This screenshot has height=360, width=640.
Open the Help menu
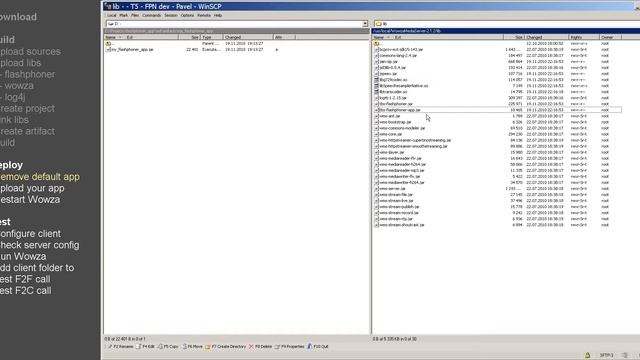tap(218, 16)
